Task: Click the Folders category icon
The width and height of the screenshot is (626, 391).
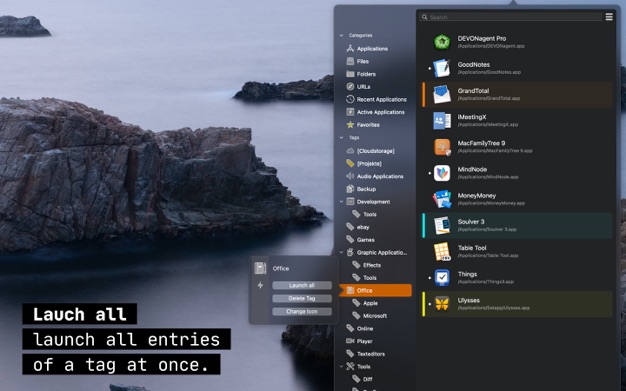Action: 350,74
